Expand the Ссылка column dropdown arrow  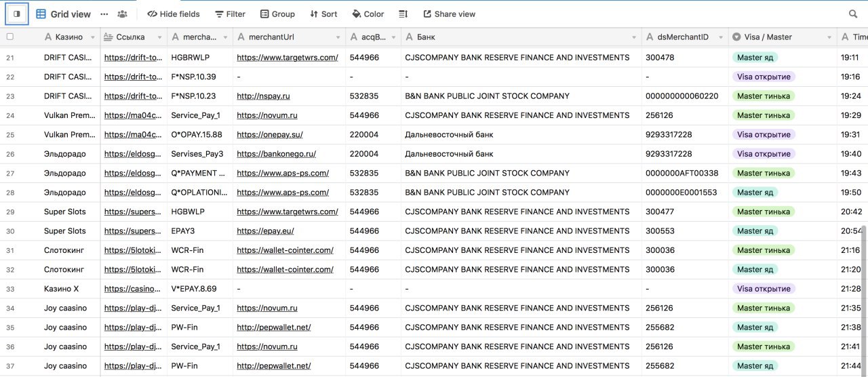159,37
